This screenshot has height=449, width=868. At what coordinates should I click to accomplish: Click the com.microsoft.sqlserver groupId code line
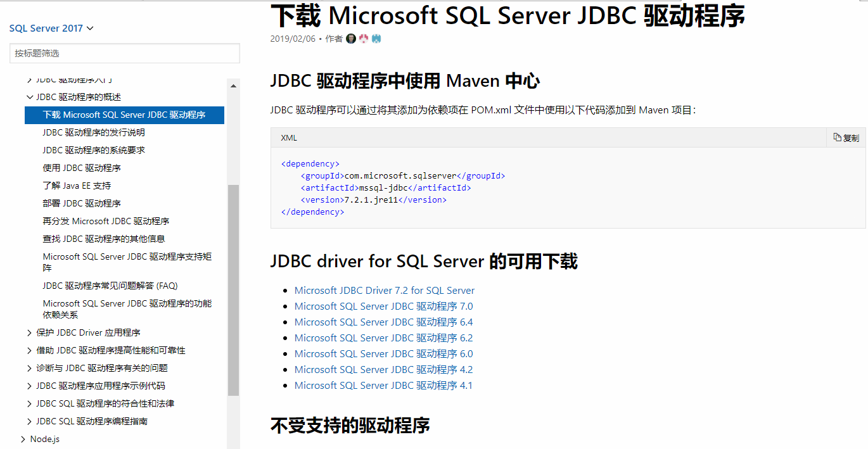(x=403, y=175)
